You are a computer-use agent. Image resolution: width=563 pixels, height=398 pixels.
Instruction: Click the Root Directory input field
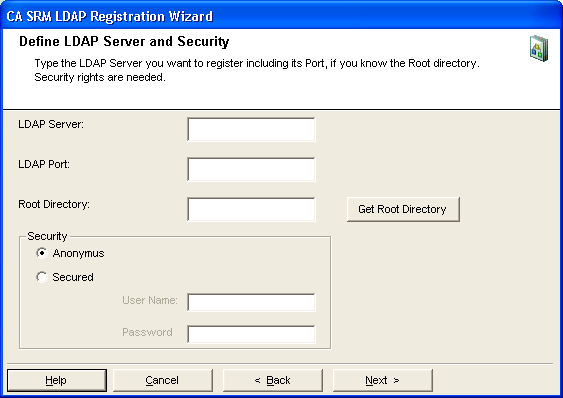click(x=251, y=209)
